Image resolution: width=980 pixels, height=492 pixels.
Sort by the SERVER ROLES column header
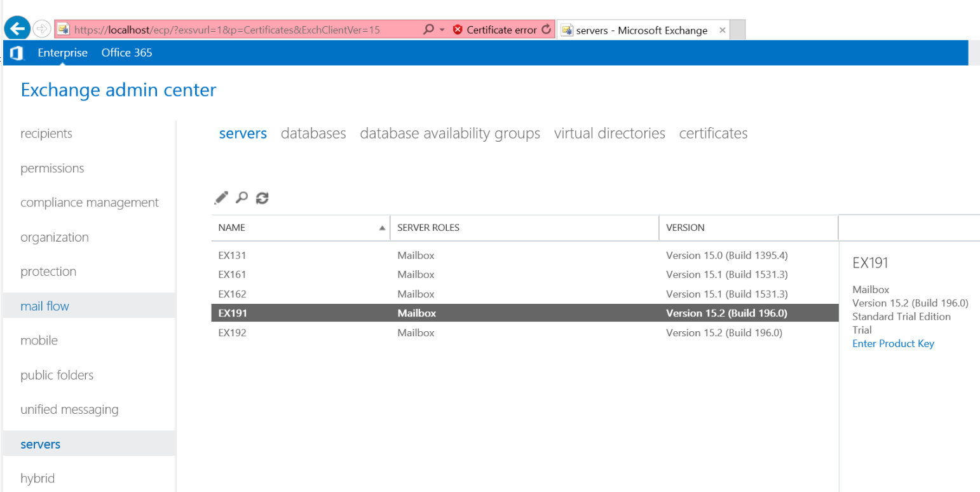point(524,228)
